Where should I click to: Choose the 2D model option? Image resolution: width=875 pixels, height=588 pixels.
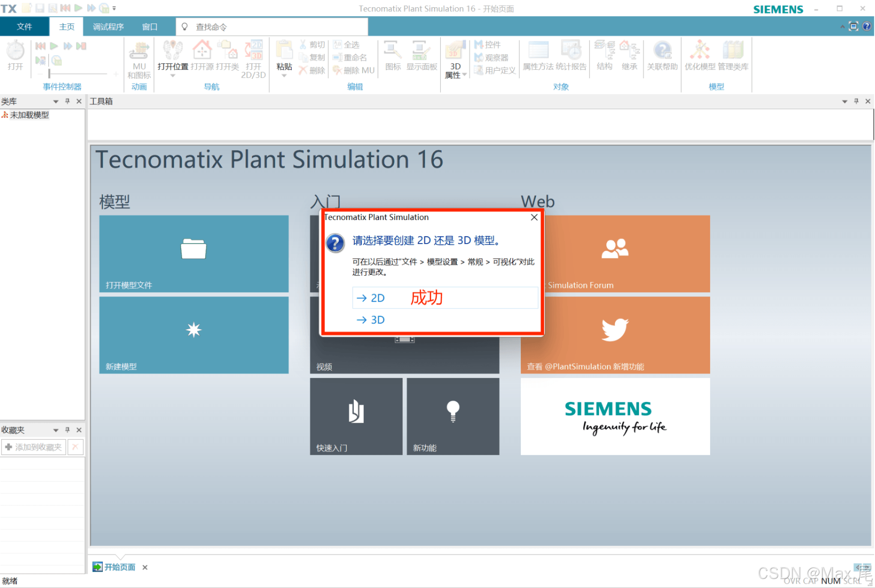445,298
